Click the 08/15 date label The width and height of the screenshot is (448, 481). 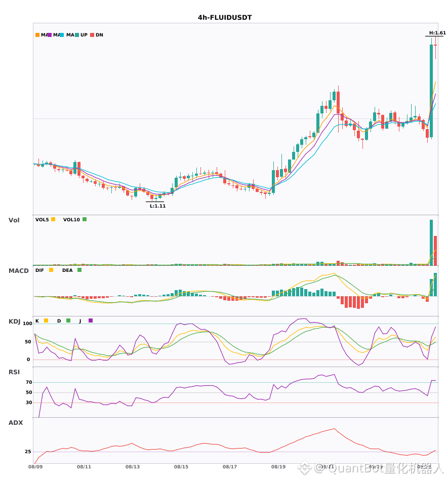tap(181, 467)
